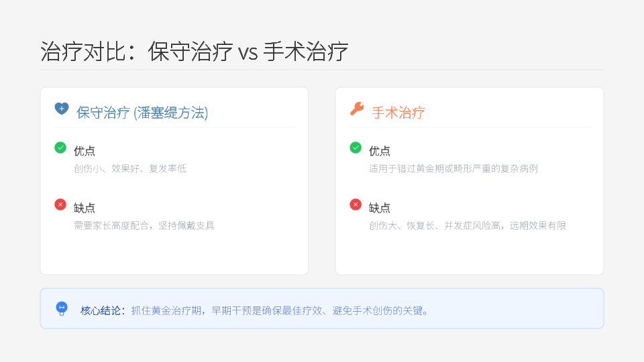This screenshot has width=644, height=362.
Task: Click the green check icon in 手术治疗 card
Action: pyautogui.click(x=356, y=147)
